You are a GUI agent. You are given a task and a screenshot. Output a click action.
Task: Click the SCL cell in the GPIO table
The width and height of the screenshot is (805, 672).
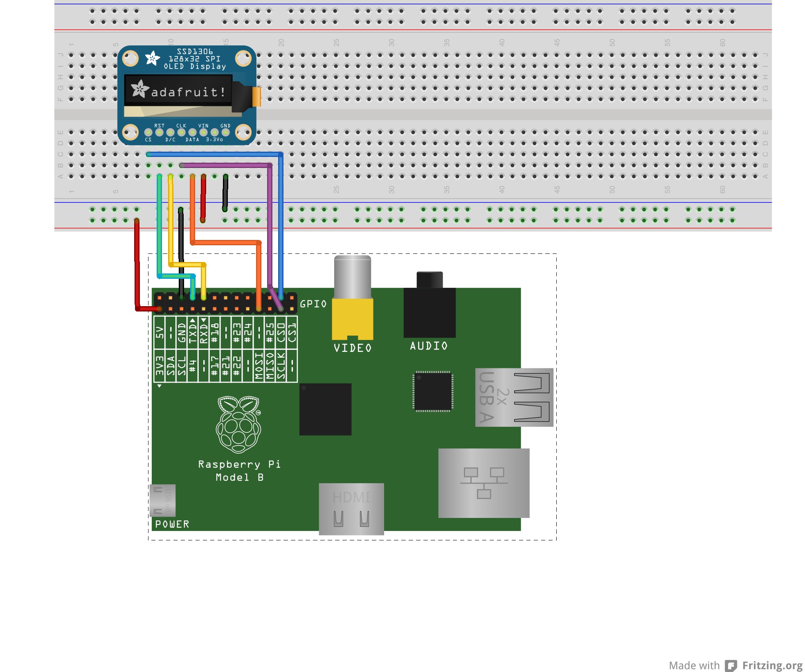coord(182,366)
